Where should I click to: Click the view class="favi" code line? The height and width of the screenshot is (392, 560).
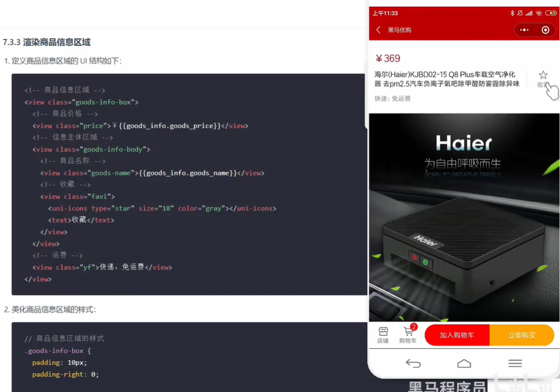77,196
